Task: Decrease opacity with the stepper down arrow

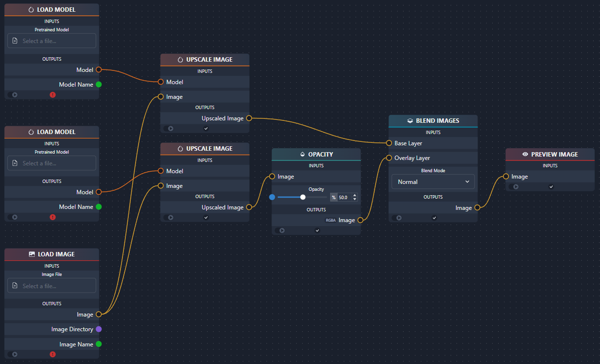Action: (x=355, y=200)
